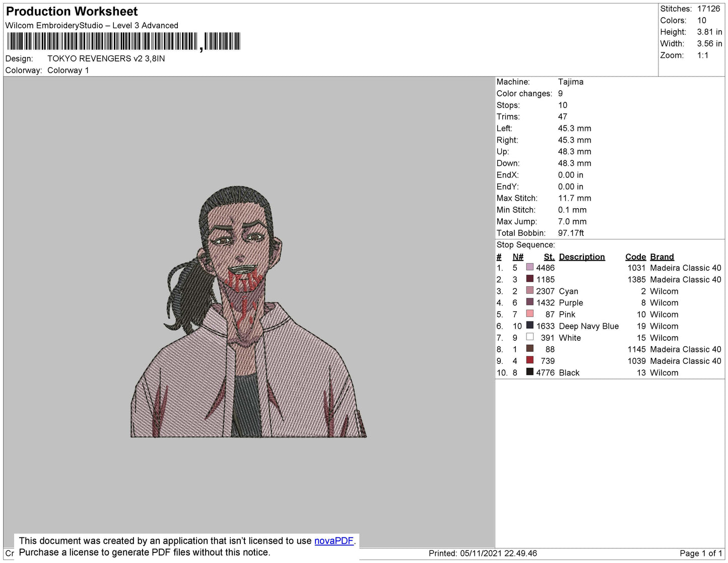The image size is (728, 563).
Task: Click the 'Up:' value '48.3 mm'
Action: [575, 151]
